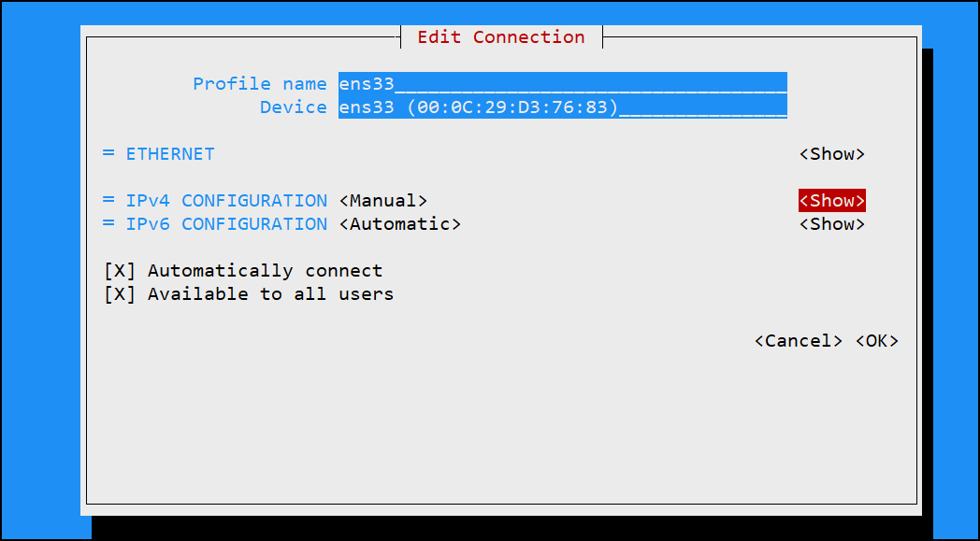Toggle the Automatically connect checkbox

click(243, 271)
